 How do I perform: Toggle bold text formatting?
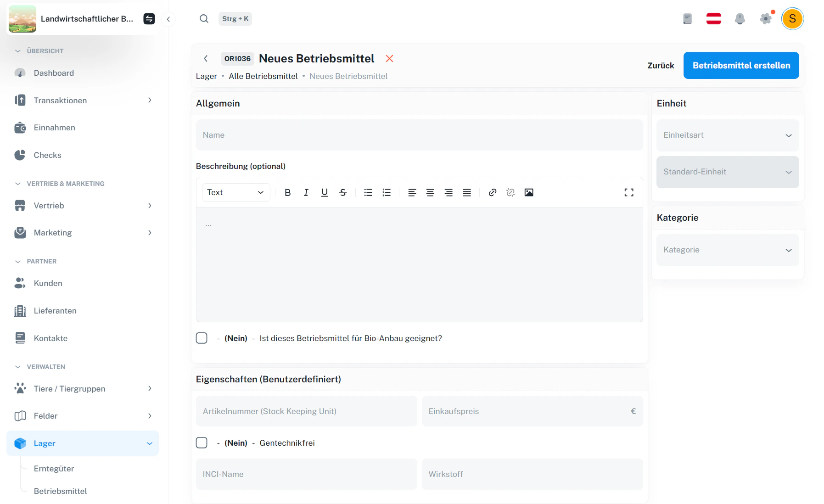tap(288, 192)
